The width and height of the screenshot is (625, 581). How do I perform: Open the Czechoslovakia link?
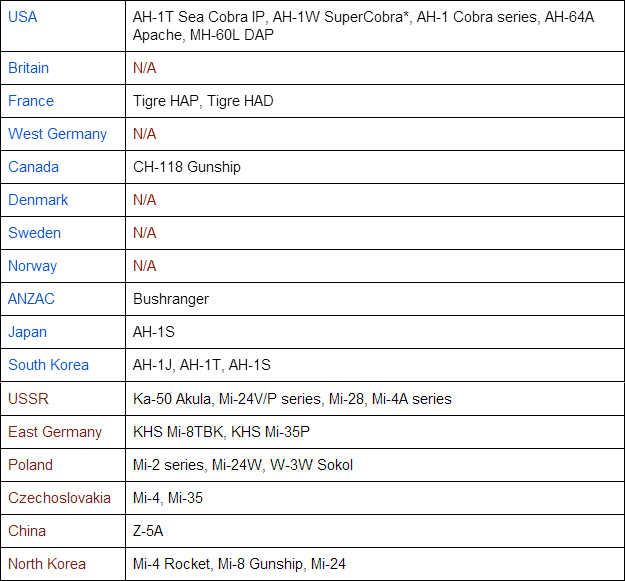click(59, 498)
